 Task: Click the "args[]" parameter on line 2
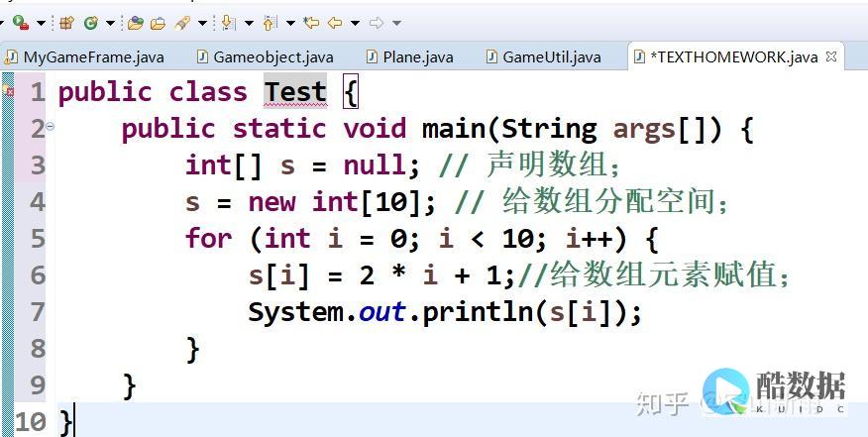[660, 130]
